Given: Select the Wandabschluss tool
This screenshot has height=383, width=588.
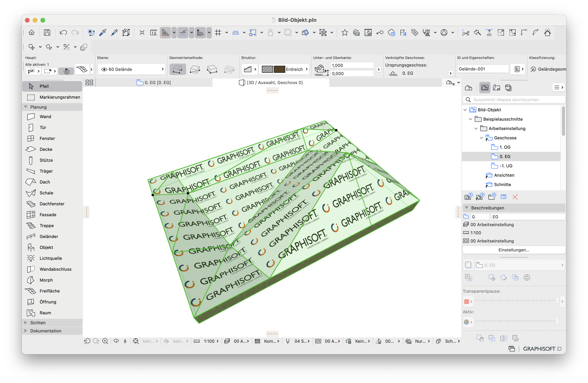Looking at the screenshot, I should (52, 269).
